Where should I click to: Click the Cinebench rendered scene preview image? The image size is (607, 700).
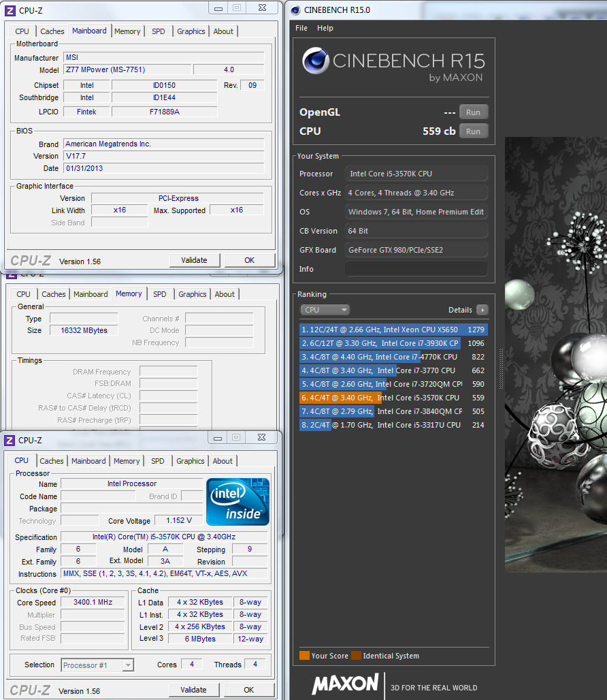(556, 355)
